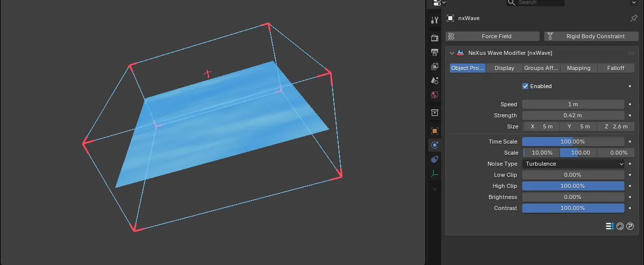Viewport: 644px width, 265px height.
Task: Uncheck the Enabled checkbox
Action: [x=525, y=86]
